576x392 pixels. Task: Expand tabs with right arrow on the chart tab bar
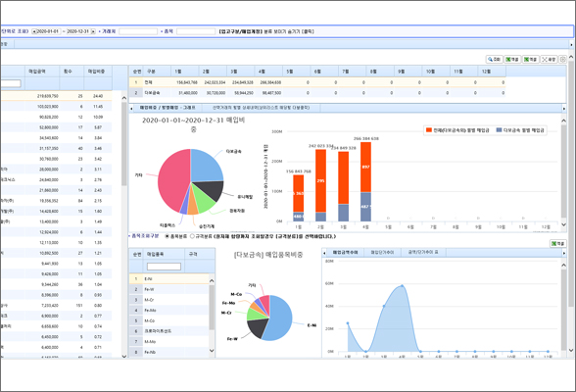[x=564, y=108]
